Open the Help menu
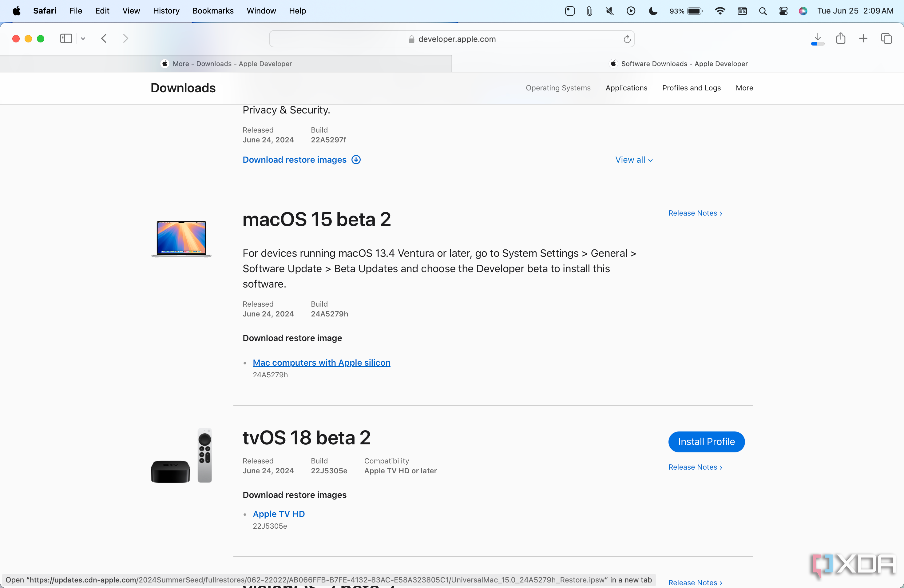This screenshot has height=588, width=904. pos(297,11)
